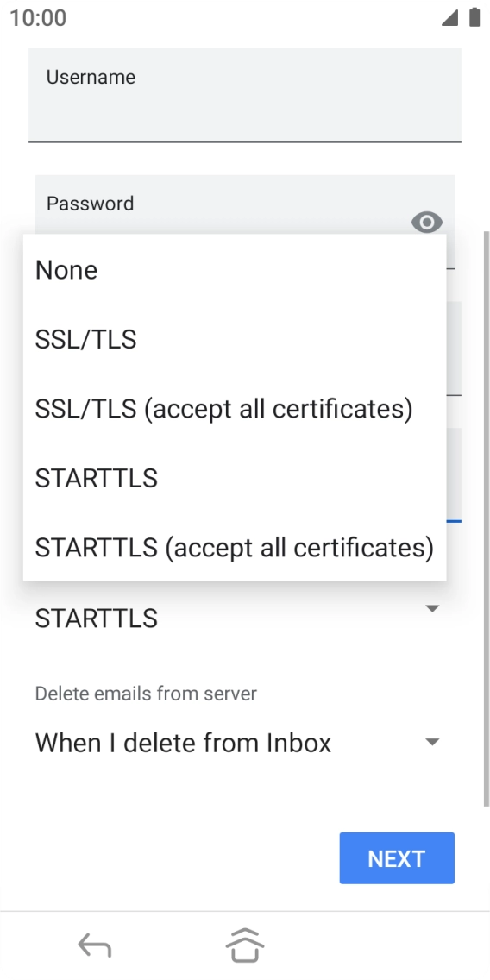Focus the Username input field
The image size is (490, 980).
tap(245, 95)
